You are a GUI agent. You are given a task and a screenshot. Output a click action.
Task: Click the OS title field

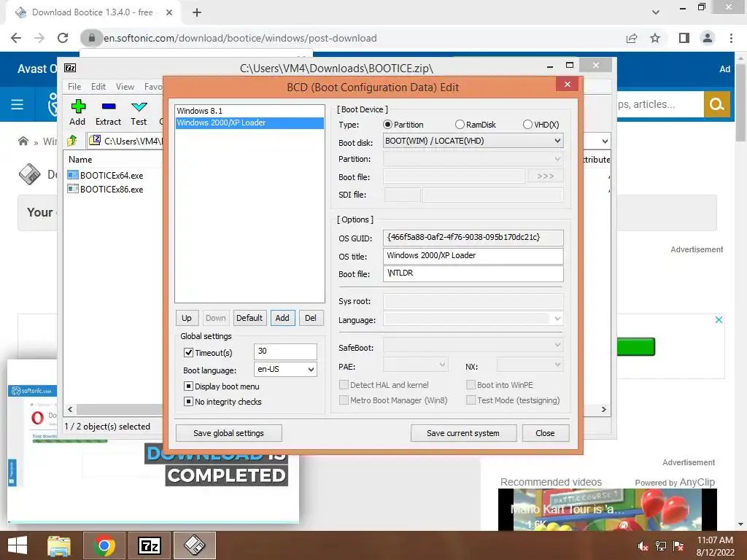click(x=473, y=255)
